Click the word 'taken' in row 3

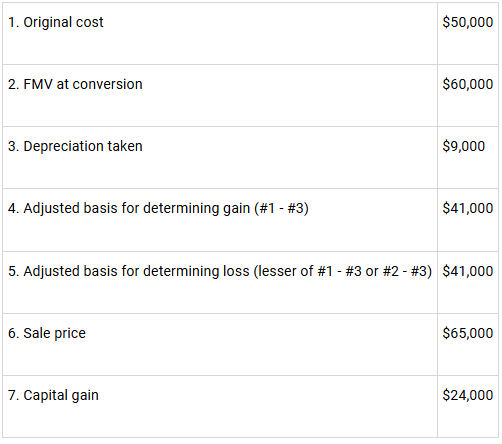(125, 146)
